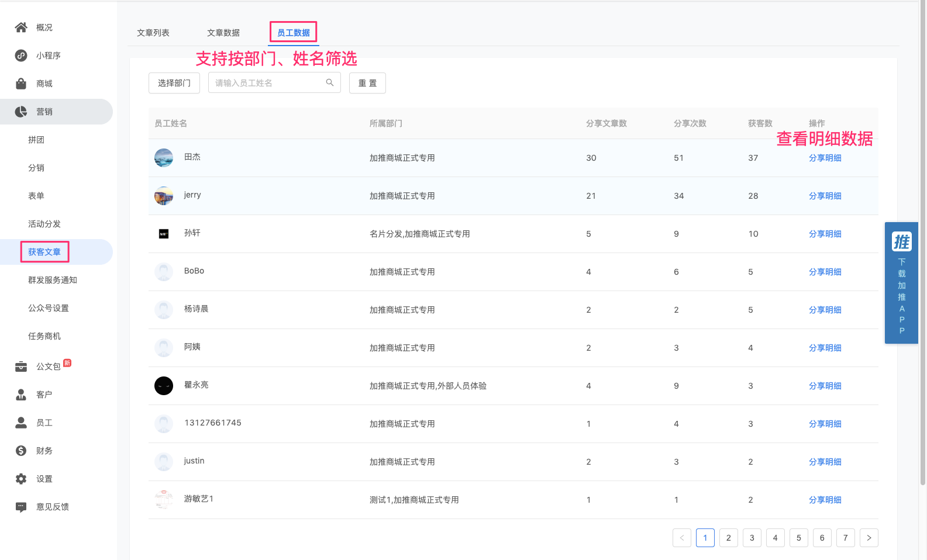Open 活动分发 in the sidebar
This screenshot has height=560, width=927.
[44, 224]
